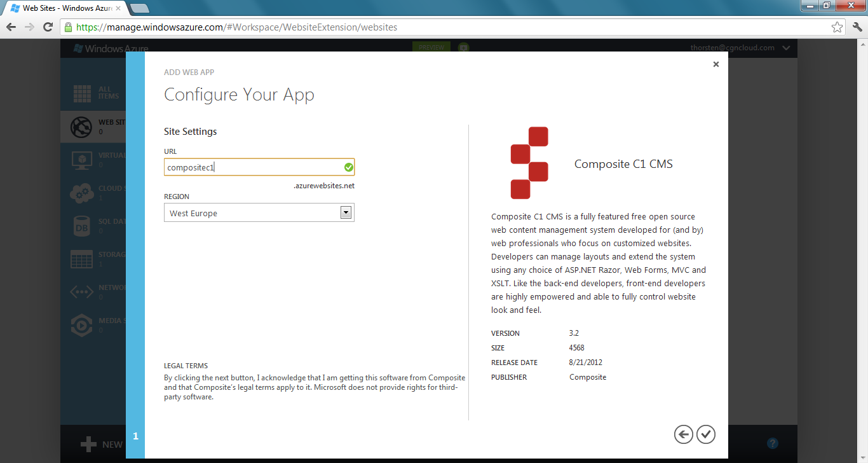Click the URL field containing compositec1
Viewport: 868px width, 463px height.
pos(252,167)
